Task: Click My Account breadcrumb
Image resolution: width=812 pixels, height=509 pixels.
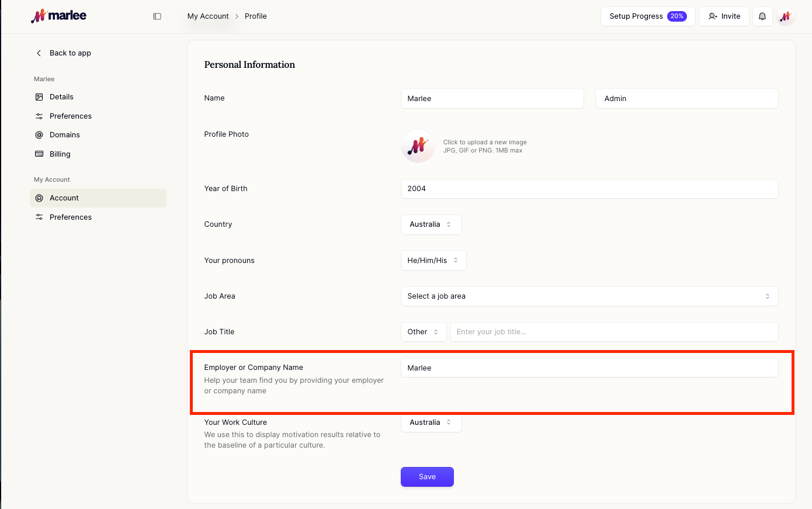Action: point(208,16)
